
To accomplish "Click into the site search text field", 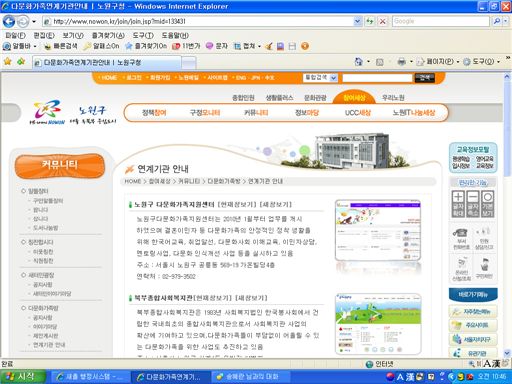I will [377, 78].
